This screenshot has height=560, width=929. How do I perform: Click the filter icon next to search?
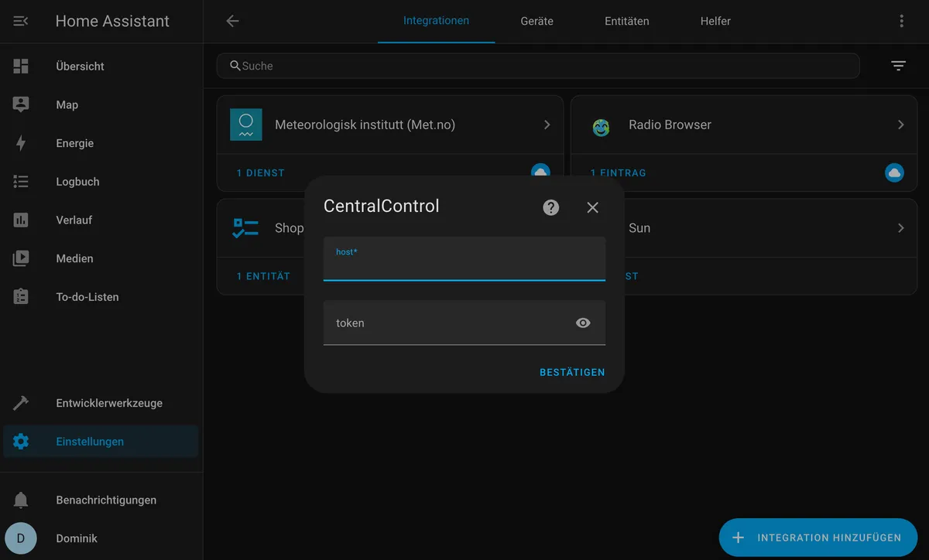point(898,66)
